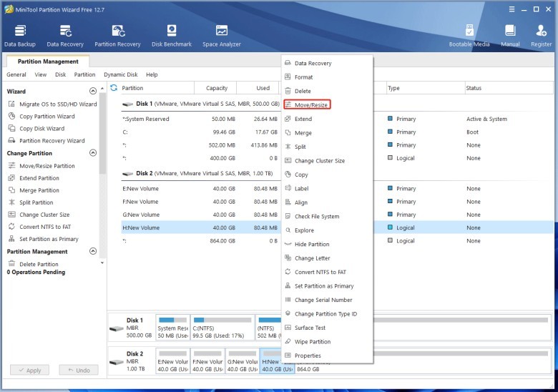Click the Bootable Media icon
Screen dimensions: 558x392
coord(469,36)
